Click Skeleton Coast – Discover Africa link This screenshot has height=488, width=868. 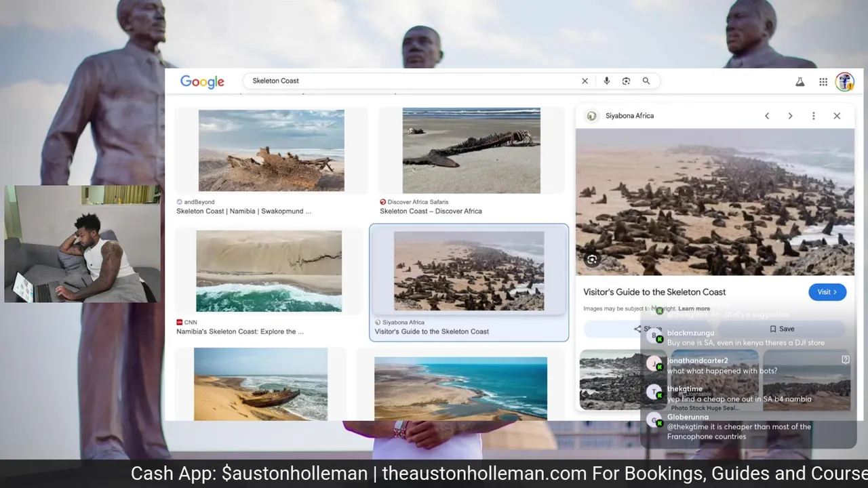pyautogui.click(x=431, y=211)
